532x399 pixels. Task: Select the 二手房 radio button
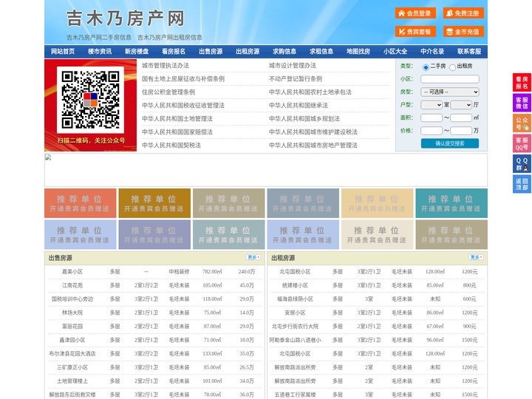tap(426, 67)
